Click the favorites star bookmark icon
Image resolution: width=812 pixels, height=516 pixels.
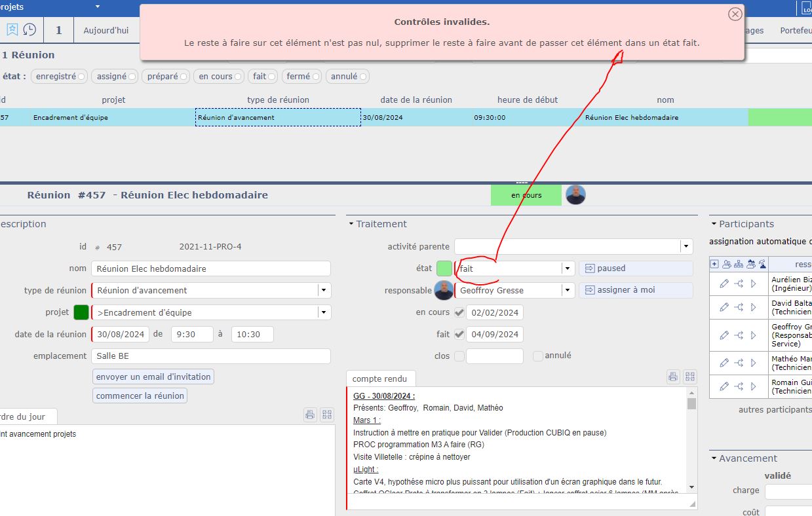(12, 29)
